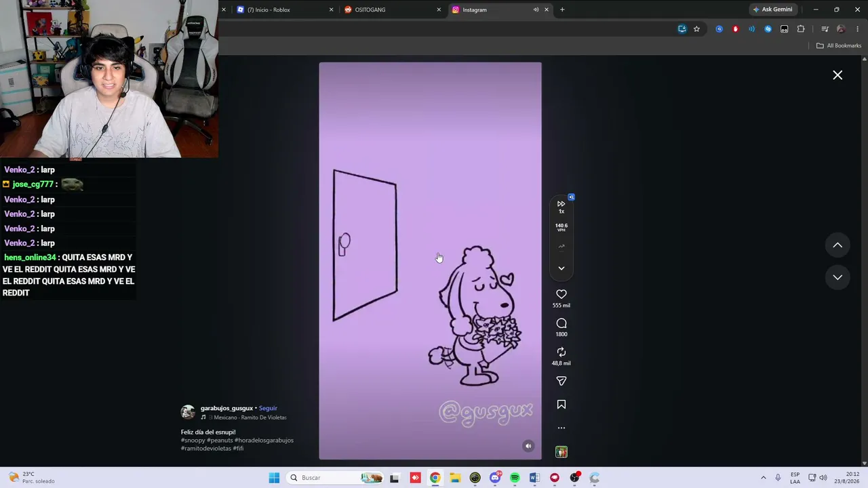Expand the speed panel chevron down
This screenshot has height=488, width=868.
coord(561,268)
